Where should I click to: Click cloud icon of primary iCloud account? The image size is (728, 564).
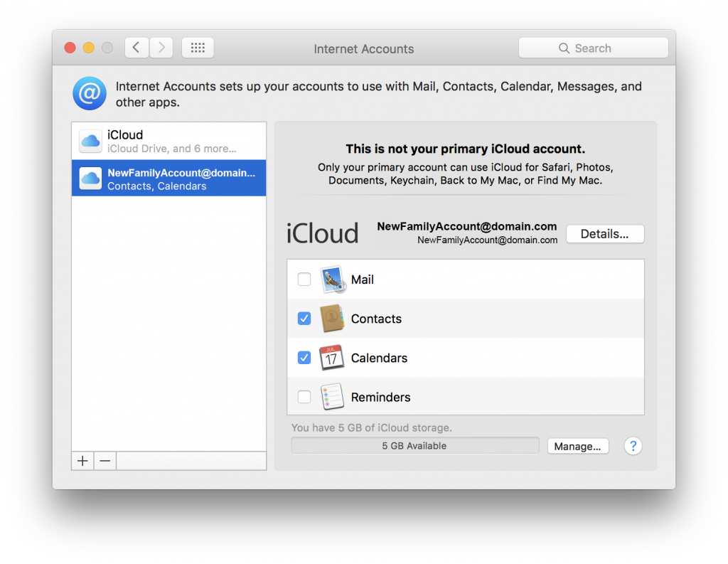click(x=90, y=141)
